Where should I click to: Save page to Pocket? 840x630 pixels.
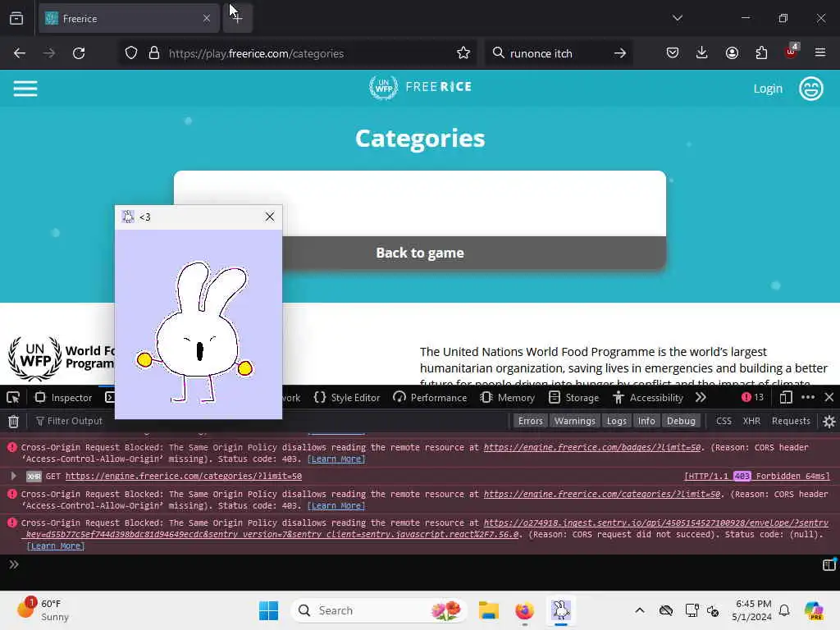pos(673,53)
